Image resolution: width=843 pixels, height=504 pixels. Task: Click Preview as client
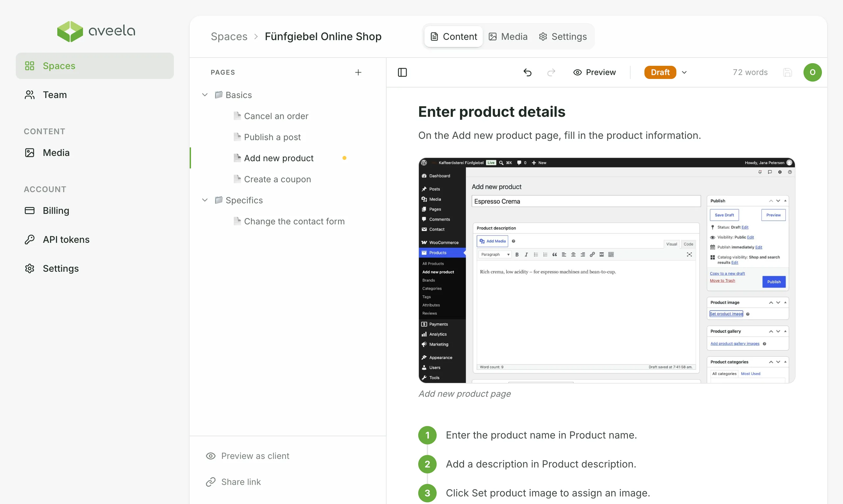pyautogui.click(x=248, y=456)
